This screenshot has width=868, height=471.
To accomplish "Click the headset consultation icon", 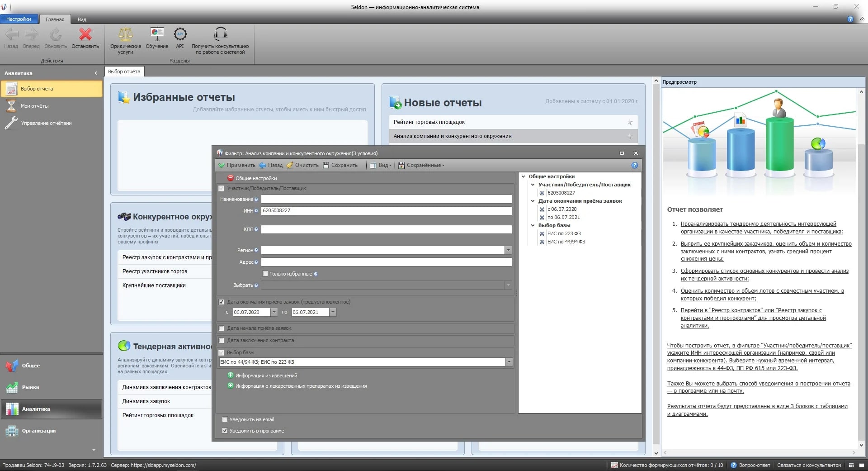I will pyautogui.click(x=220, y=34).
